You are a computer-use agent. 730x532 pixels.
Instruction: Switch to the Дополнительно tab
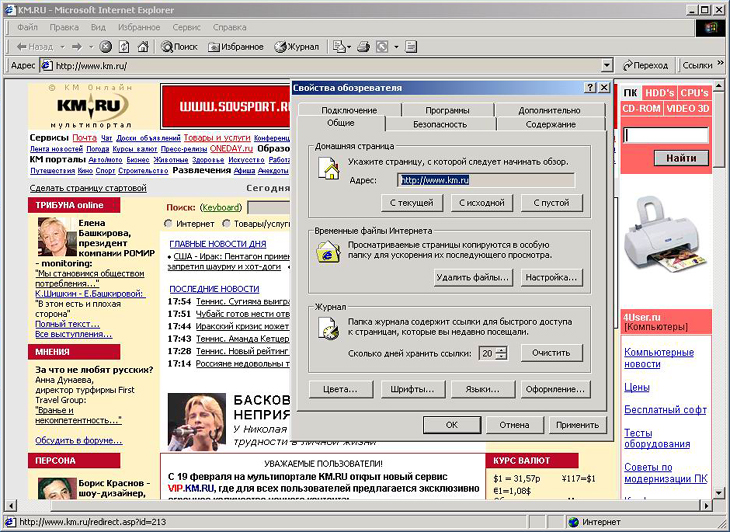549,110
